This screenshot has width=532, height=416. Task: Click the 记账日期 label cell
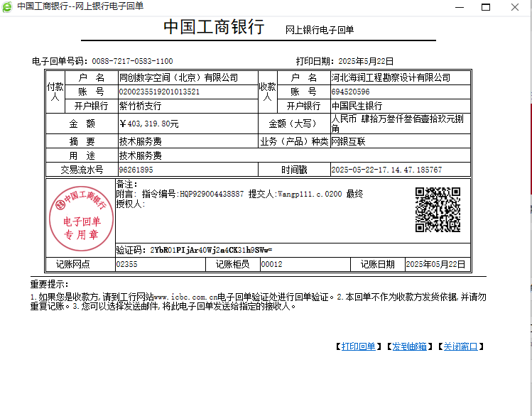(378, 264)
